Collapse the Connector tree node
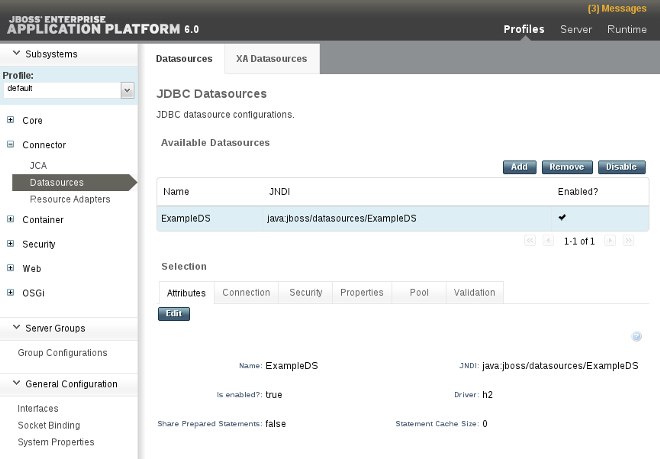The width and height of the screenshot is (660, 459). (x=10, y=145)
